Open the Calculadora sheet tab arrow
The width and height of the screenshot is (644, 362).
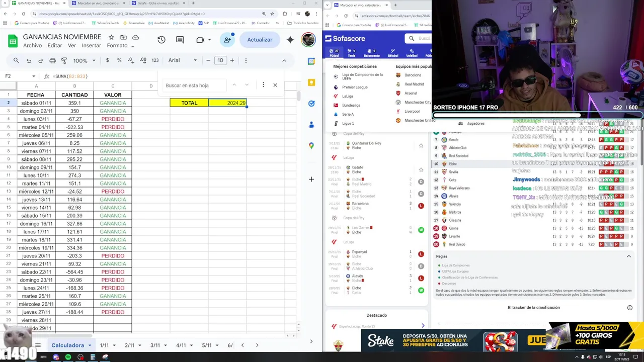[x=90, y=345]
